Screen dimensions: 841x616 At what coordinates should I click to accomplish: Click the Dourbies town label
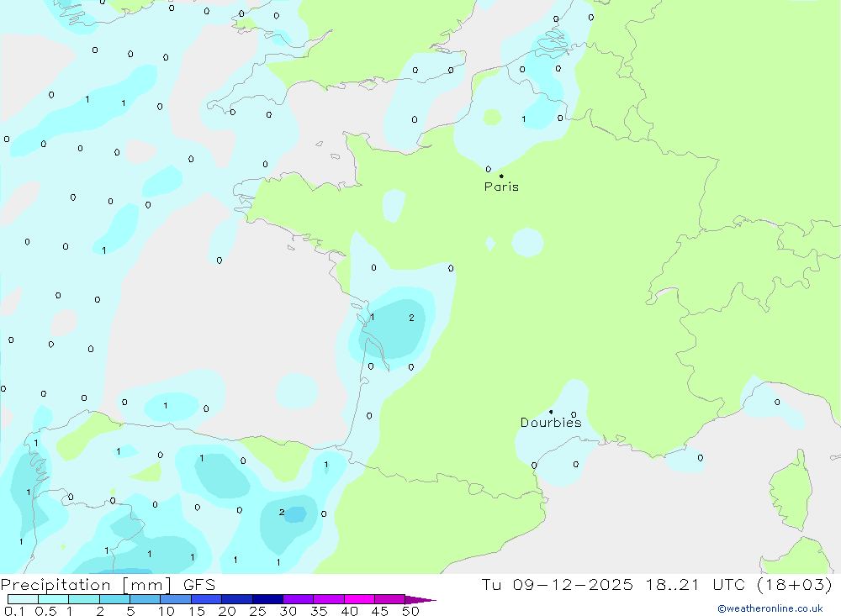click(x=551, y=423)
